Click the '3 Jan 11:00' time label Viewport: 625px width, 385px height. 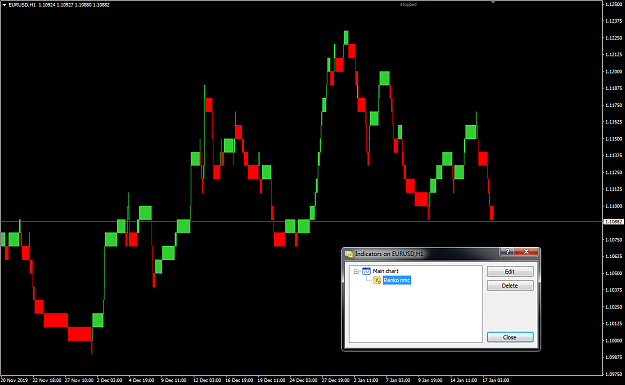[366, 380]
